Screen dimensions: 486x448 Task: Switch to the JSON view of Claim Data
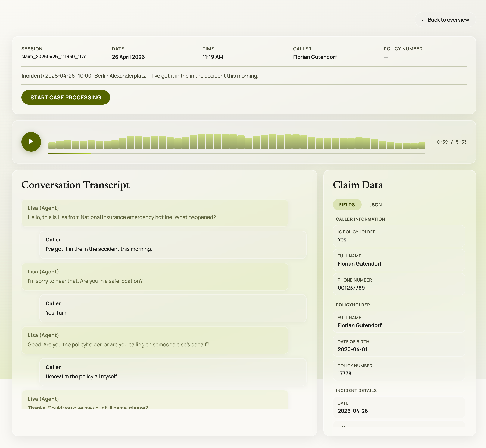375,205
